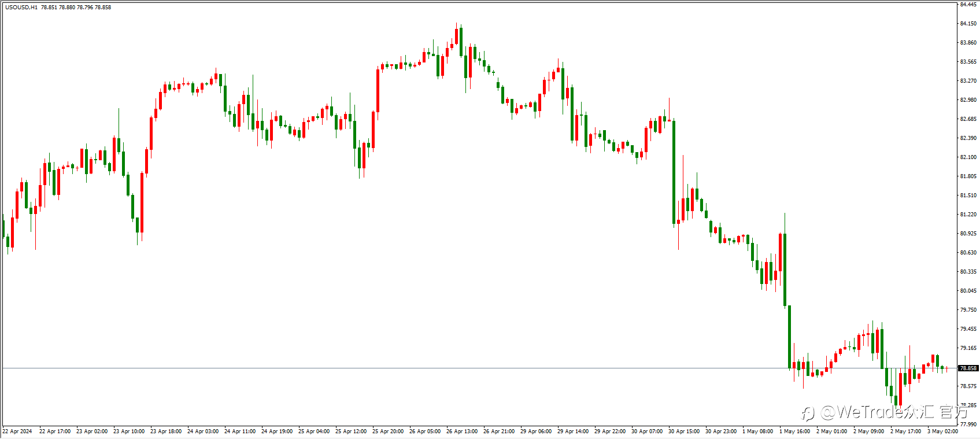Click the current price label 78.858
The height and width of the screenshot is (439, 980).
click(968, 368)
